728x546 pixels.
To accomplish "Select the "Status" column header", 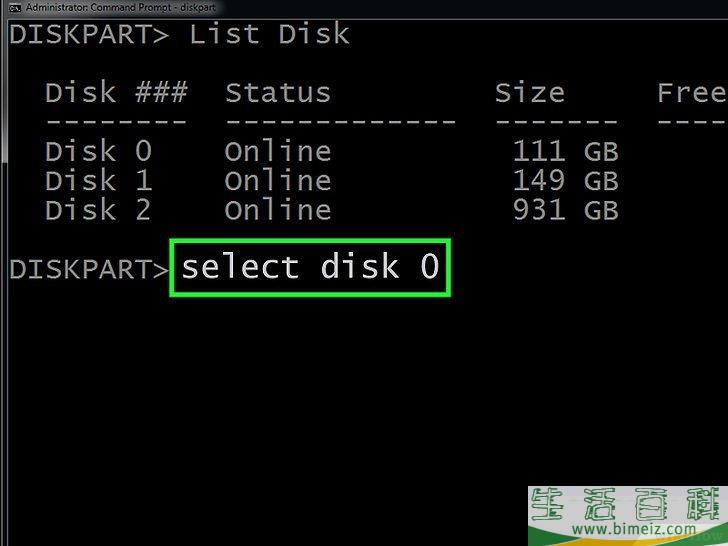I will (277, 93).
